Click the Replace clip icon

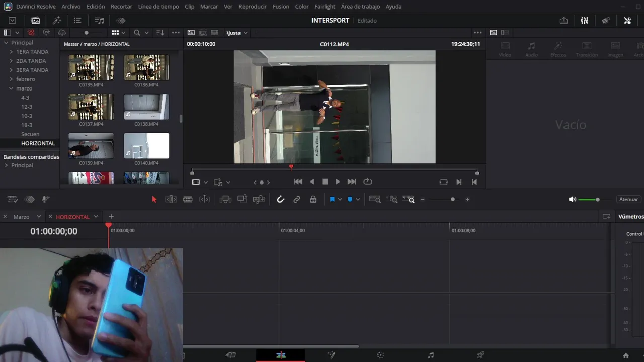259,199
